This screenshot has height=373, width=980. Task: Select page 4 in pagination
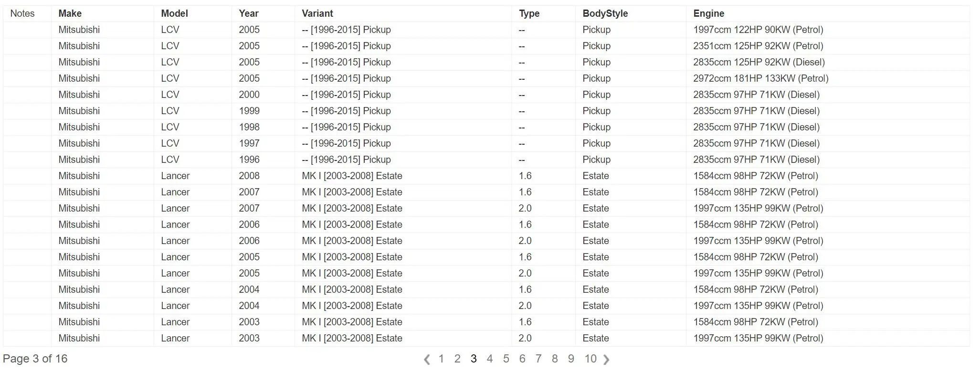[490, 359]
